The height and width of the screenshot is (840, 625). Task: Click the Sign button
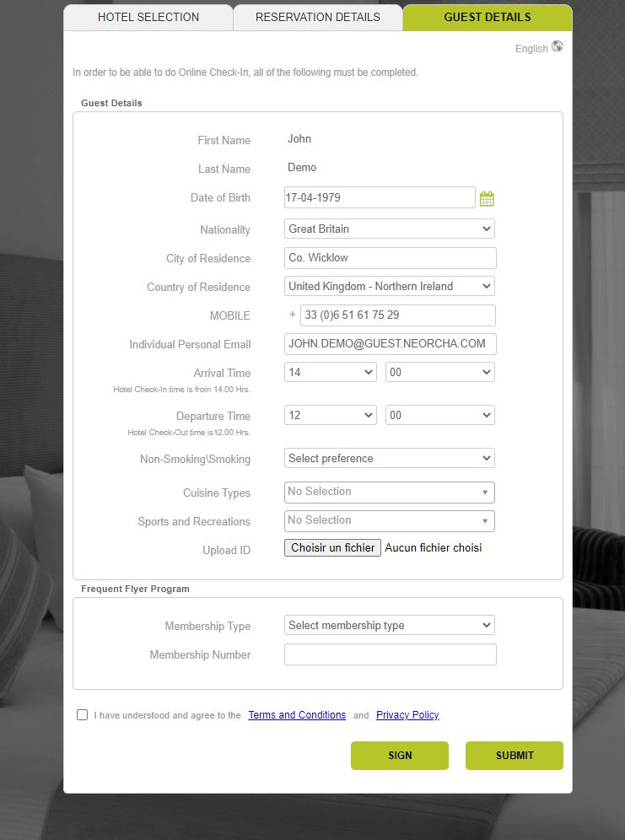399,756
